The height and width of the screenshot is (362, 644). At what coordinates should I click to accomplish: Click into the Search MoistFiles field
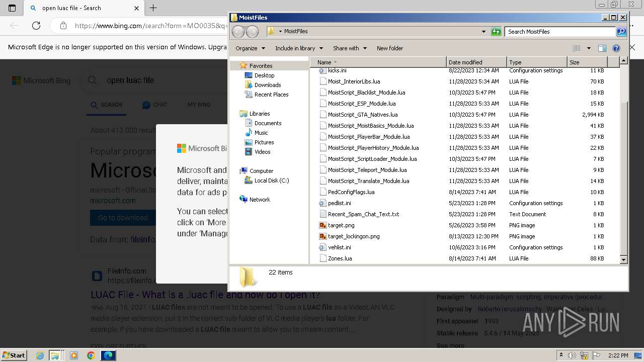(560, 31)
